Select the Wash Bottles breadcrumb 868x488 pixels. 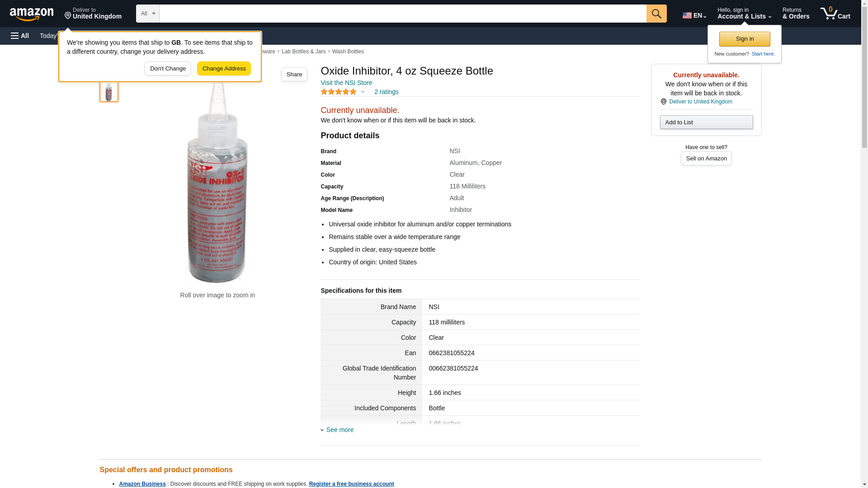[x=348, y=52]
